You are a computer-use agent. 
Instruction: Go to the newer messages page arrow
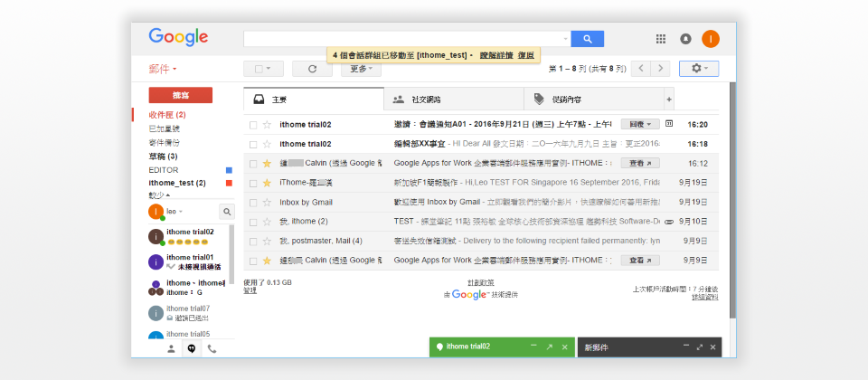coord(640,69)
